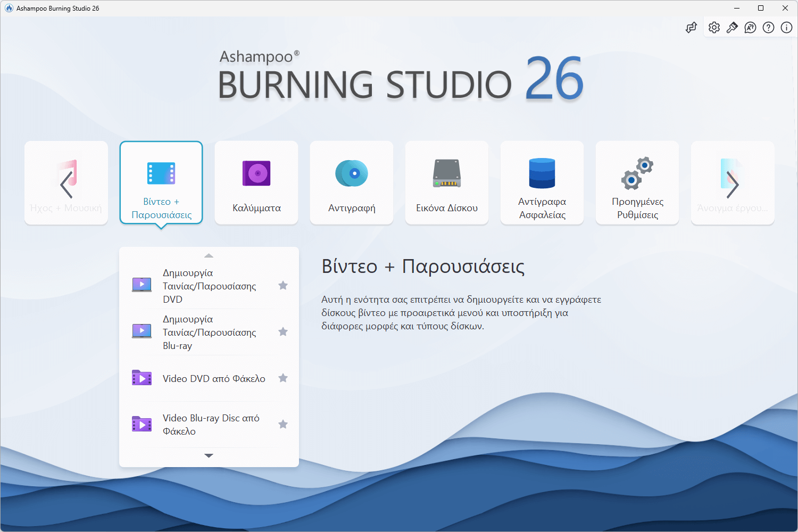
Task: Click the folder-video icon for Video DVD
Action: pos(142,378)
